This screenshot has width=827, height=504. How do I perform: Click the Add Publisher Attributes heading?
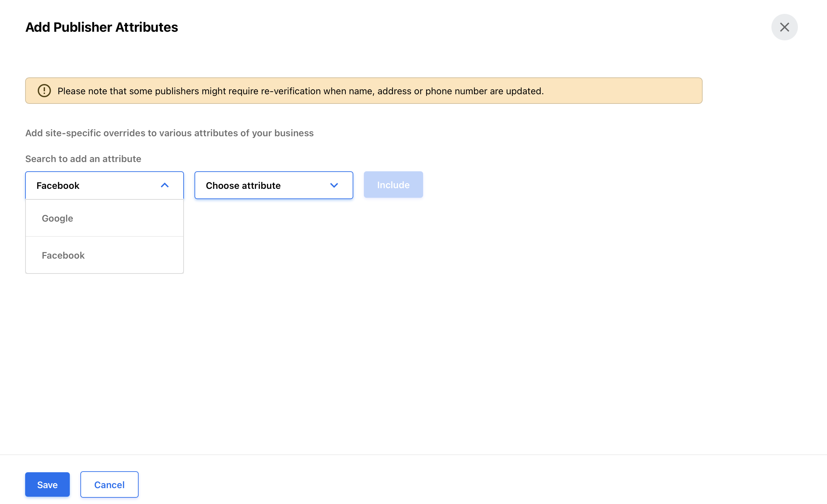click(101, 27)
